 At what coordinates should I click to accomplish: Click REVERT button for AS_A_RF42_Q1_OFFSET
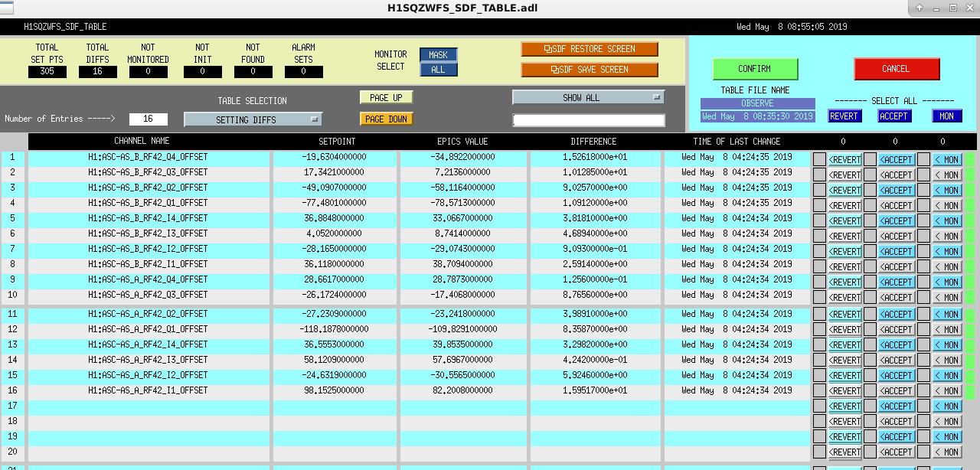(x=845, y=329)
